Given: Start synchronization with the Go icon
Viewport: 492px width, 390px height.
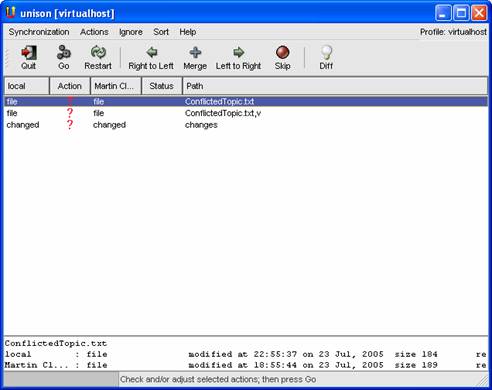Looking at the screenshot, I should (63, 52).
